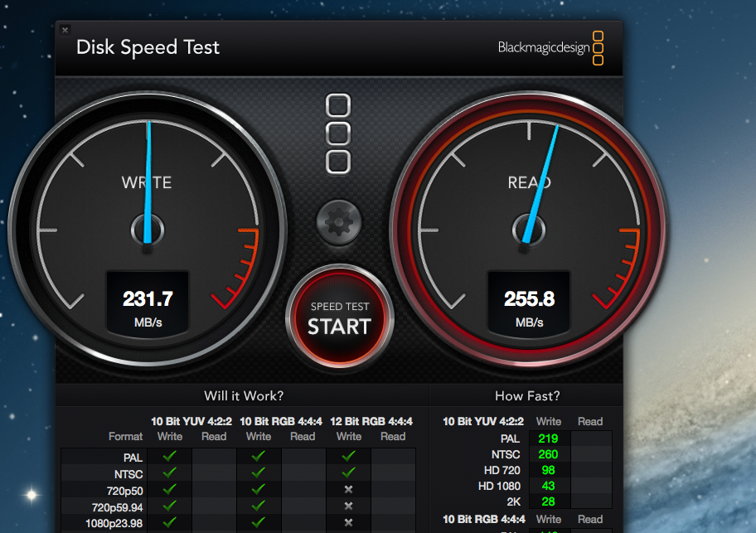Click the read speed 255.8 MB/s readout
Viewport: 756px width, 533px height.
pyautogui.click(x=529, y=303)
